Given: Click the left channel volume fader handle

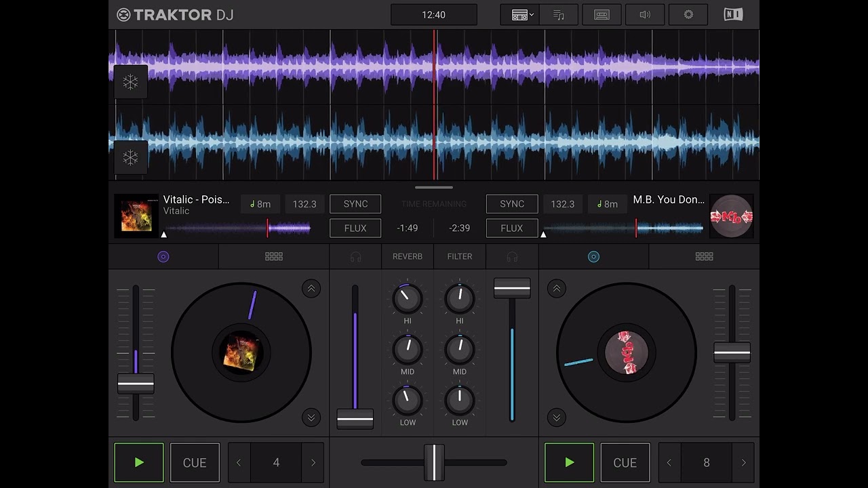Looking at the screenshot, I should coord(355,420).
